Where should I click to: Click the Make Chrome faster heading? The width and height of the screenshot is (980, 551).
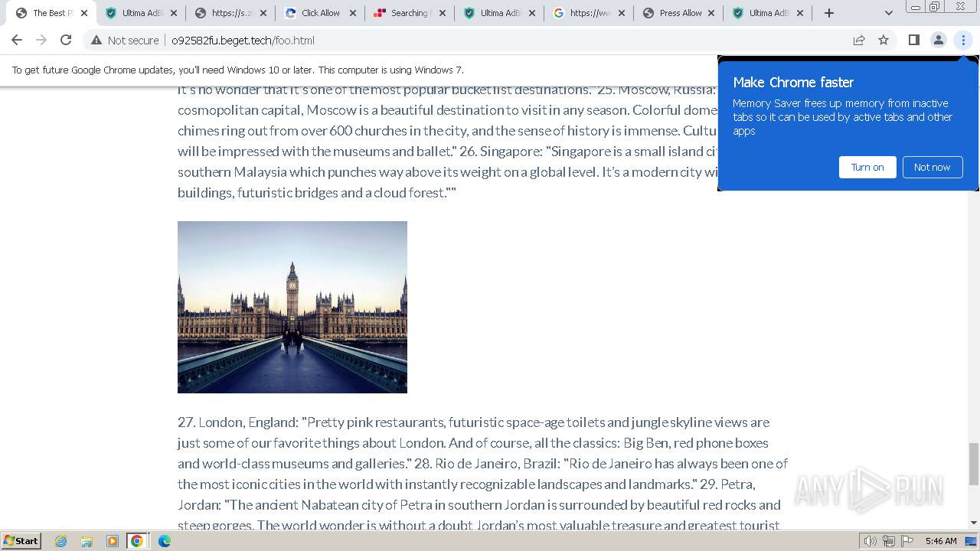(793, 83)
